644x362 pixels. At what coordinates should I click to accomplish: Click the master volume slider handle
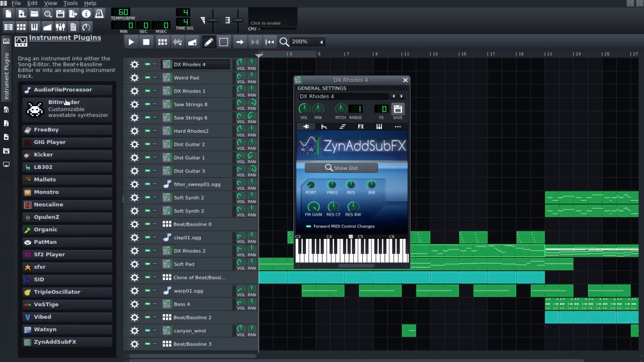pyautogui.click(x=213, y=21)
